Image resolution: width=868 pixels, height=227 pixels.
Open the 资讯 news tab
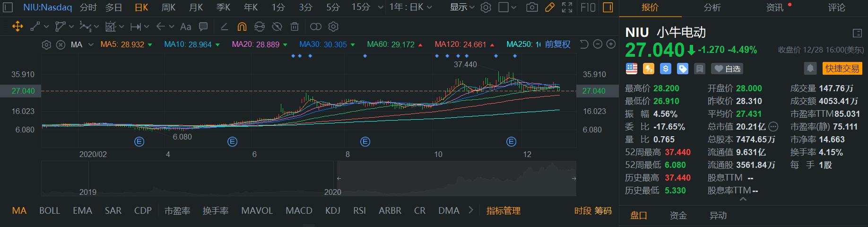[x=774, y=7]
